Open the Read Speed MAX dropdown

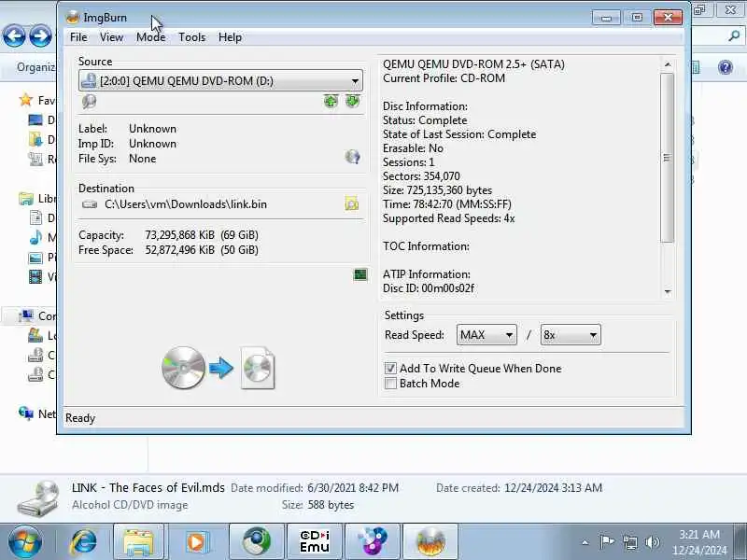(486, 335)
